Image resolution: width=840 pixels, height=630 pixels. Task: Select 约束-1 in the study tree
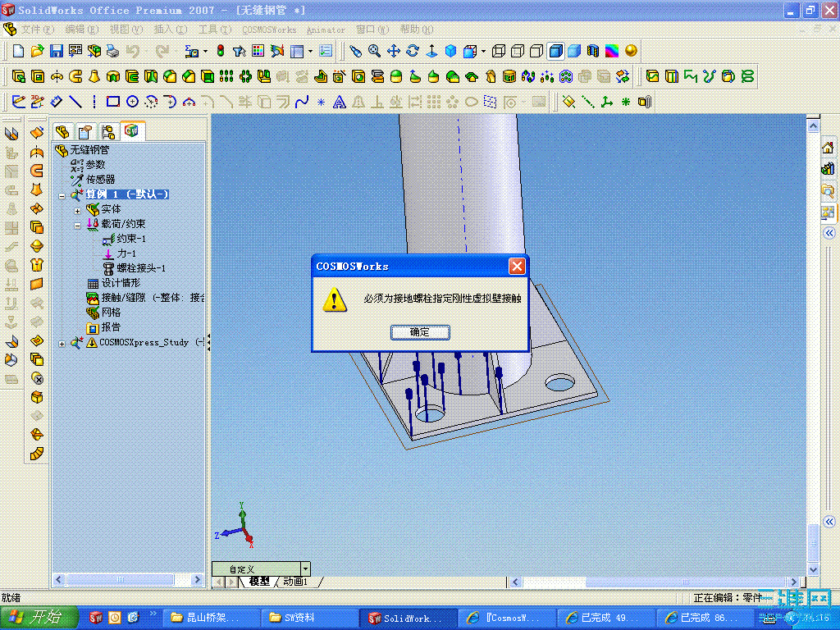130,239
